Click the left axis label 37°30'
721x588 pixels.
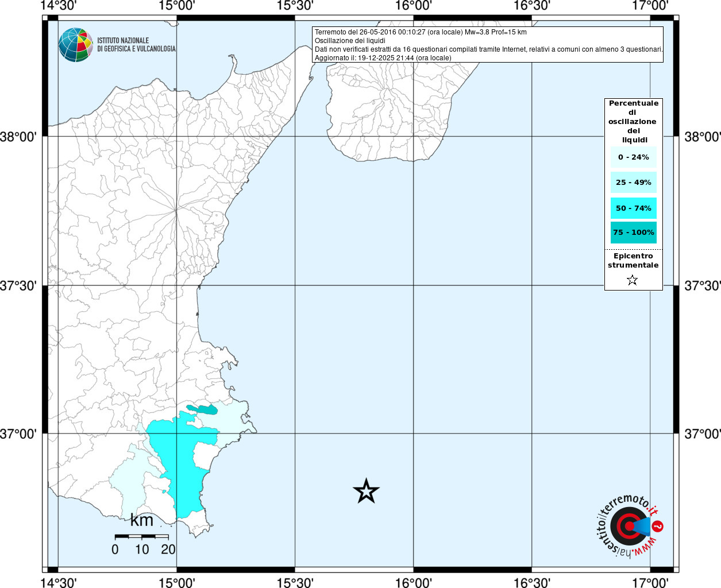click(x=18, y=285)
